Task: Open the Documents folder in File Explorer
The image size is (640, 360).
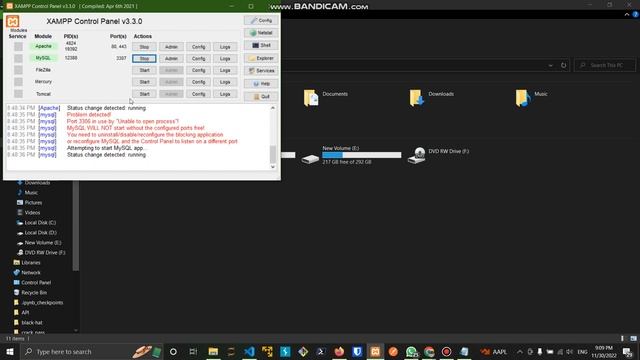Action: point(326,97)
